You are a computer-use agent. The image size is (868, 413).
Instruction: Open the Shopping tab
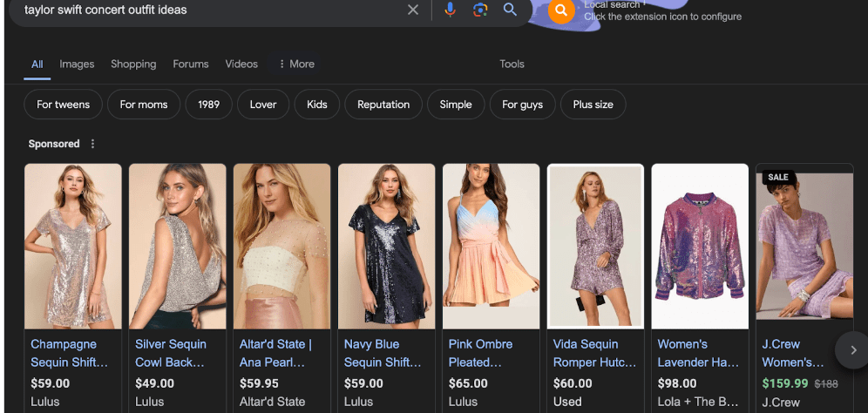click(x=133, y=64)
